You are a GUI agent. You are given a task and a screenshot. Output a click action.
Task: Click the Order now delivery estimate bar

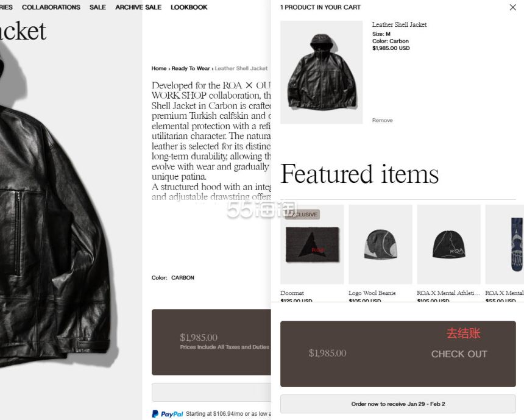point(398,404)
